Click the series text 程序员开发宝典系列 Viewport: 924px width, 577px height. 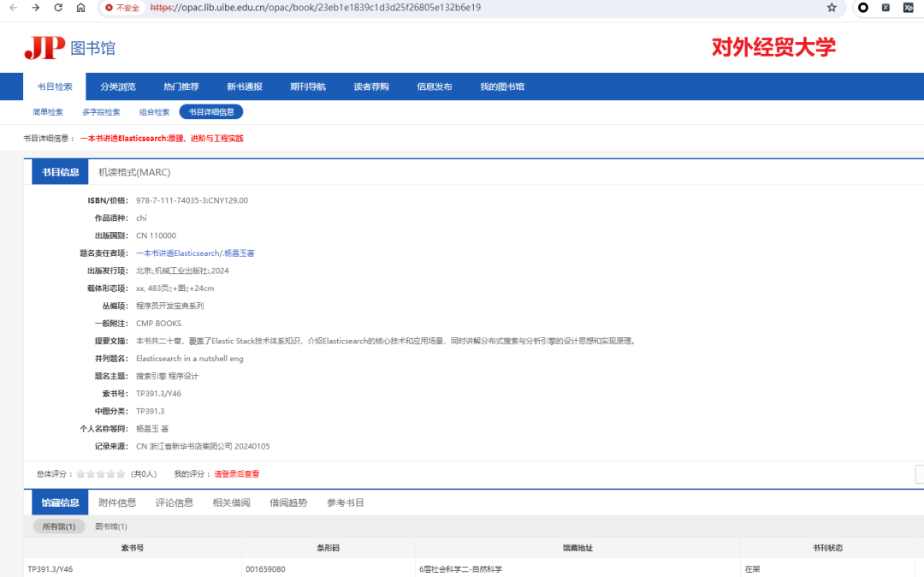pyautogui.click(x=169, y=306)
